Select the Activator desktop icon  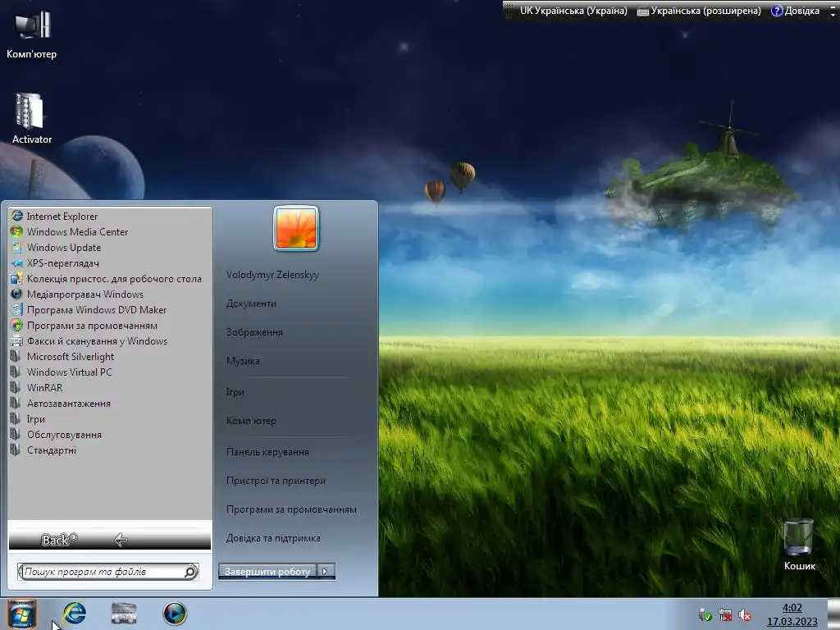[x=31, y=119]
